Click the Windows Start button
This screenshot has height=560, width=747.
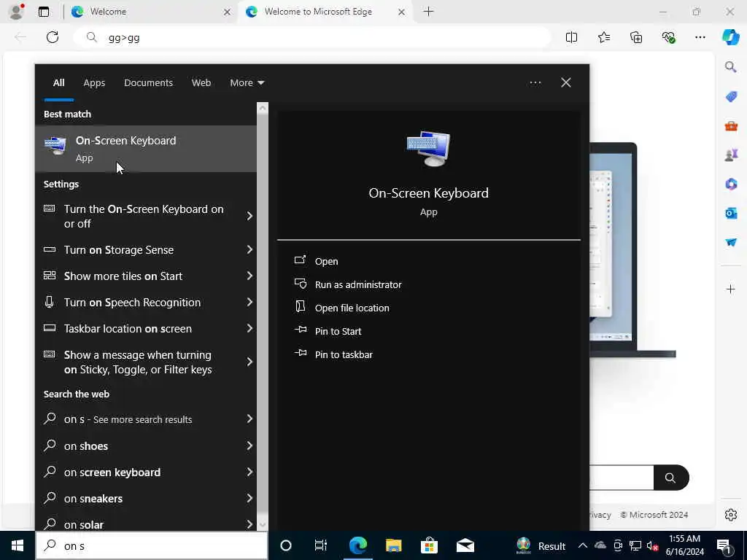18,545
